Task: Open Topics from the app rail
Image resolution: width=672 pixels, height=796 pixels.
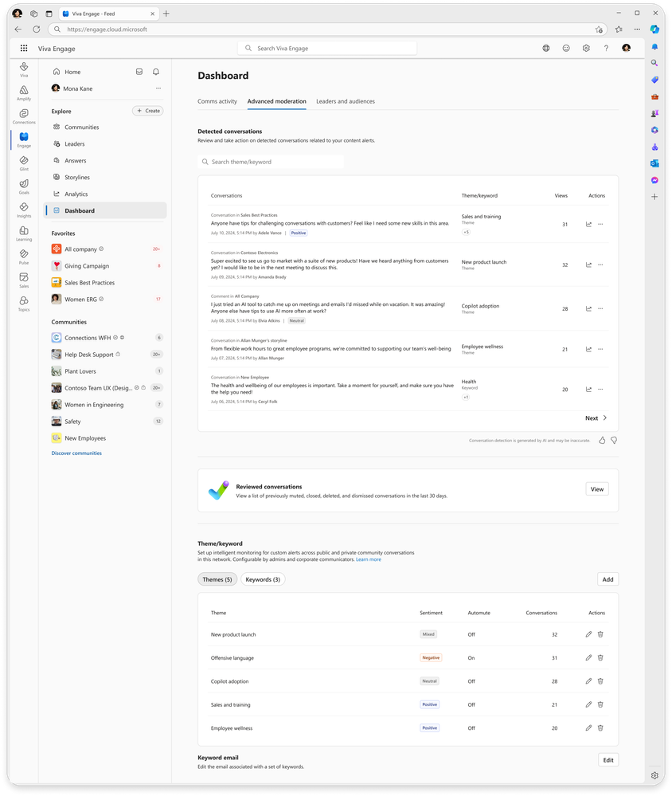Action: 24,303
